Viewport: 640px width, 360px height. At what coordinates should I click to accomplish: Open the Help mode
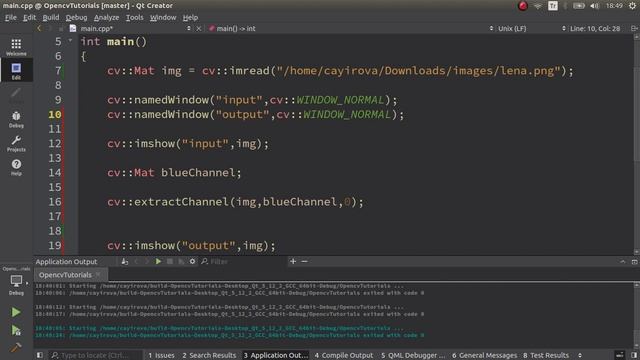[x=16, y=167]
